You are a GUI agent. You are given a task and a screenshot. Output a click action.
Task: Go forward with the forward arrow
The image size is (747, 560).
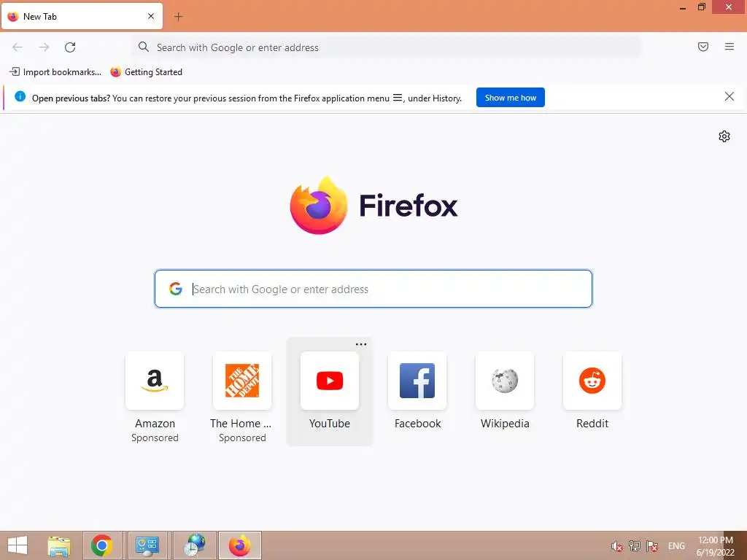[44, 47]
